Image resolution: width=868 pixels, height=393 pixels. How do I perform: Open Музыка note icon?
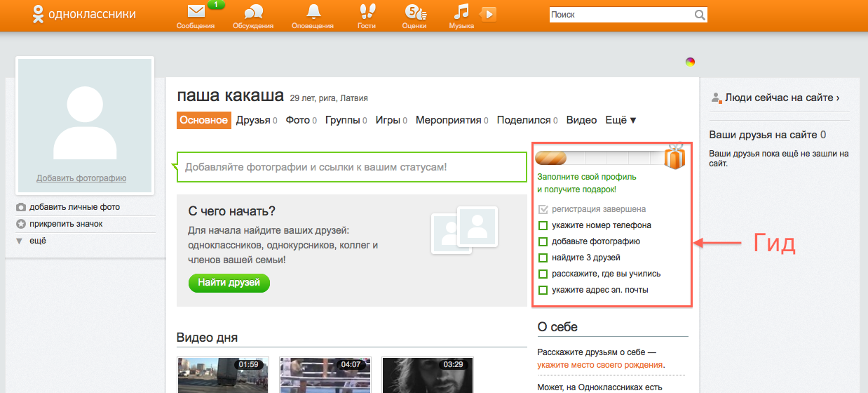[x=461, y=11]
